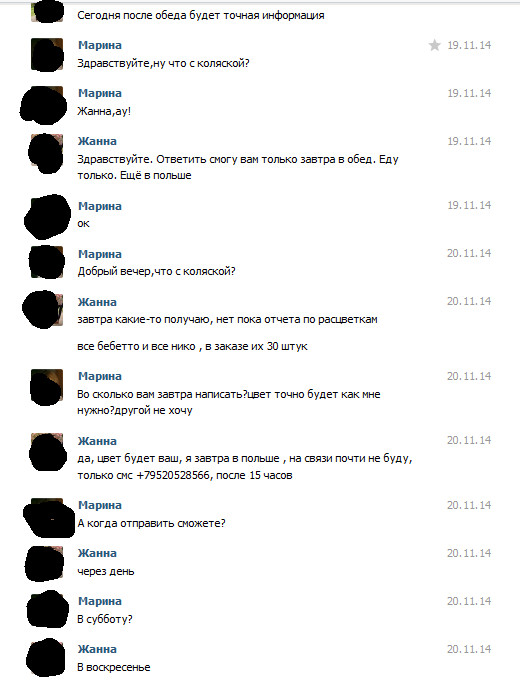Image resolution: width=520 pixels, height=680 pixels.
Task: Click the avatar beside "Здравствуйте,ну что с коляской?"
Action: [47, 54]
